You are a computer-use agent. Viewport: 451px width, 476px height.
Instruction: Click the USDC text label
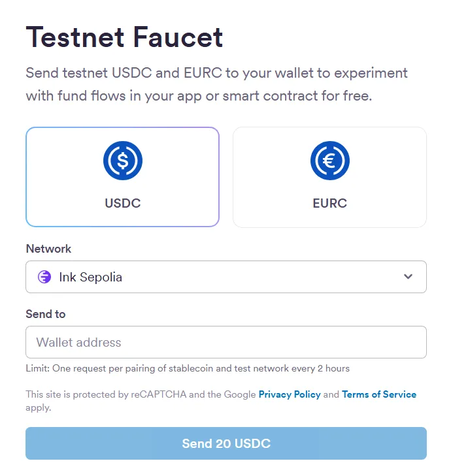pyautogui.click(x=123, y=203)
